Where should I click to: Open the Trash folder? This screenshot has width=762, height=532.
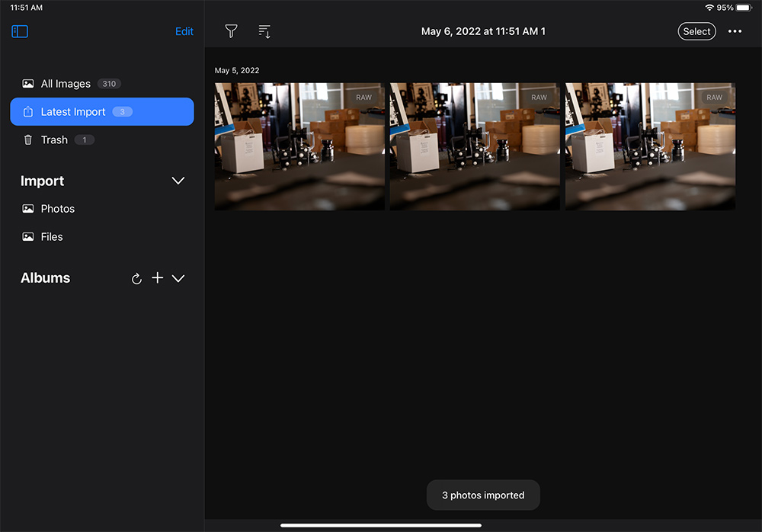tap(102, 140)
